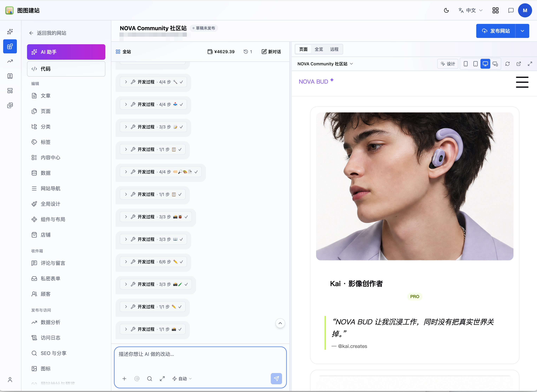
Task: Open conversation history counter
Action: point(248,52)
